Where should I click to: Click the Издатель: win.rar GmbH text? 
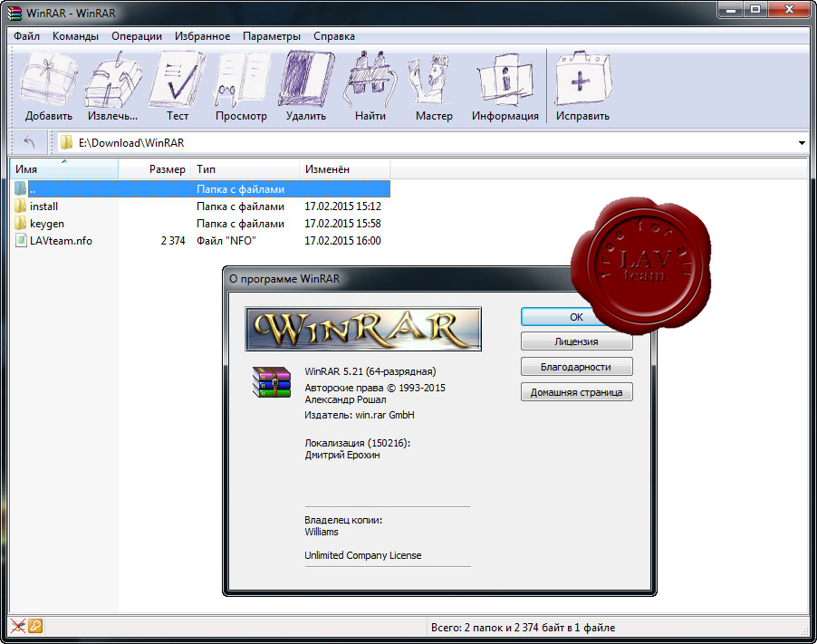359,415
